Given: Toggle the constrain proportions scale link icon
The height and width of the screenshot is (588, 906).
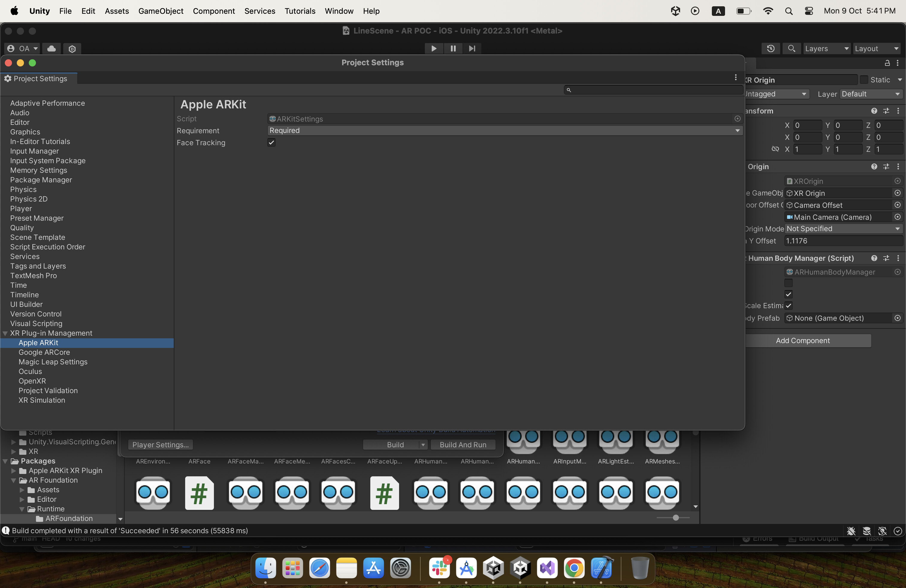Looking at the screenshot, I should click(775, 149).
